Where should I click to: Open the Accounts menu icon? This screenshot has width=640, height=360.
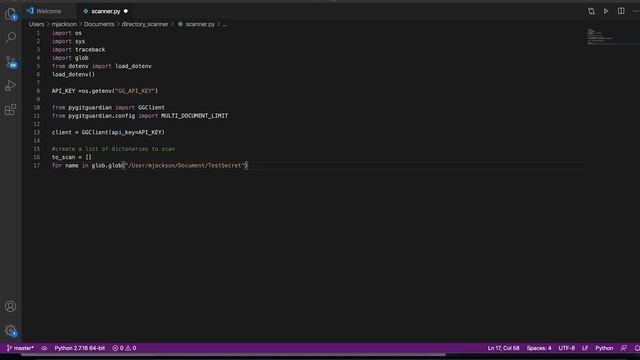[11, 306]
